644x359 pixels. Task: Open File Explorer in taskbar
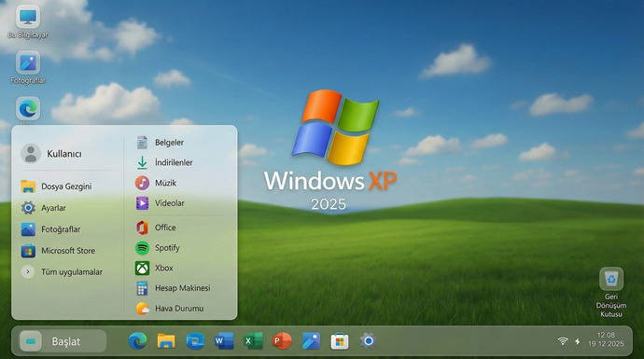click(166, 341)
